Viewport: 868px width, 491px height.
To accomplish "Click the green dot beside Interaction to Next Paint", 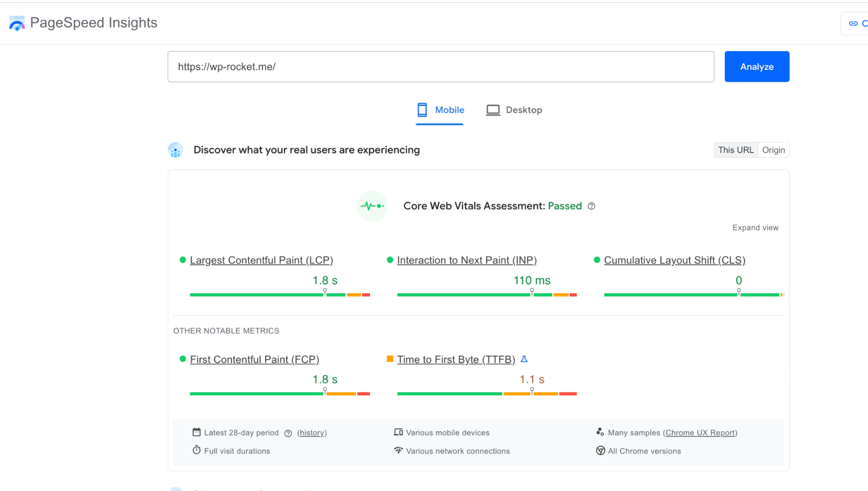I will pyautogui.click(x=390, y=260).
